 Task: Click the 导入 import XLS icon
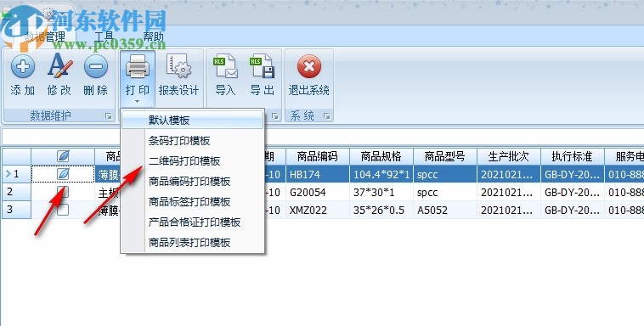[225, 66]
